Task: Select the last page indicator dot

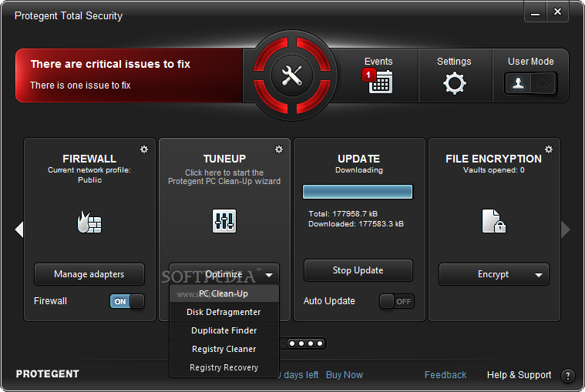Action: point(320,343)
